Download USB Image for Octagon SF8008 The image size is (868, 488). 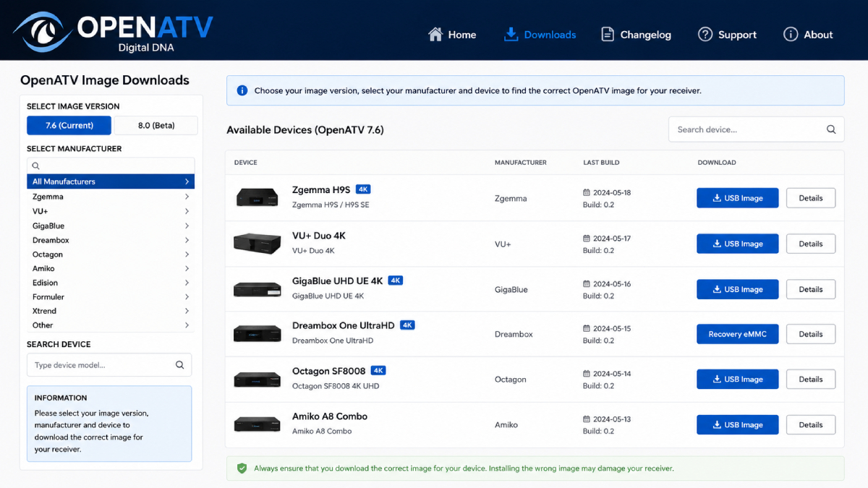pyautogui.click(x=737, y=379)
